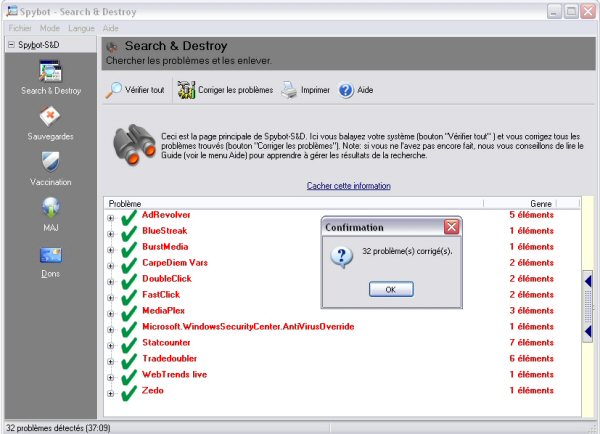Close the Confirmation dialog
Viewport: 600px width, 434px height.
pyautogui.click(x=452, y=227)
